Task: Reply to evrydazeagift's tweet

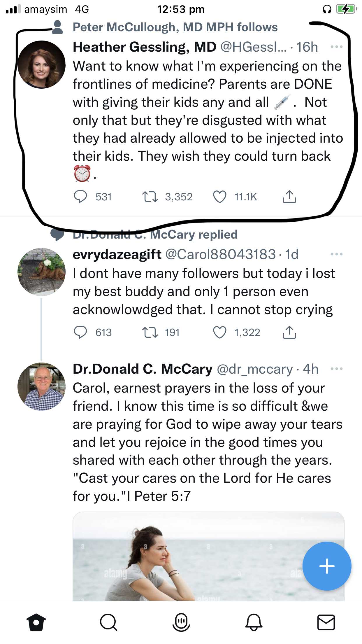Action: (80, 332)
